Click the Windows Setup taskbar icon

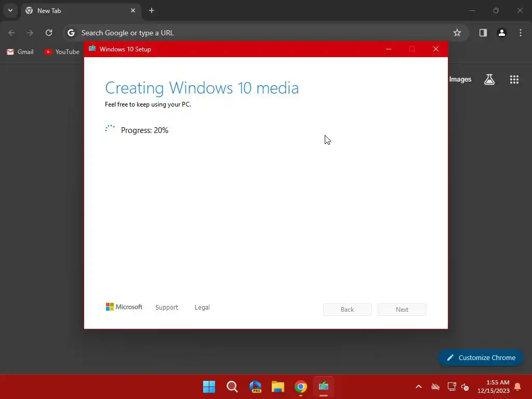pyautogui.click(x=324, y=387)
